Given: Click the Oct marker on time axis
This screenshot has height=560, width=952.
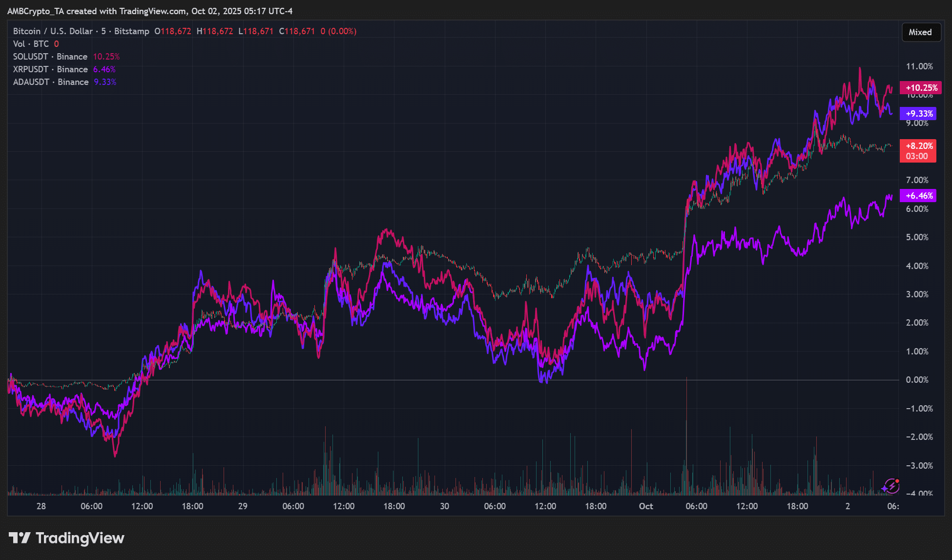Looking at the screenshot, I should click(x=646, y=506).
